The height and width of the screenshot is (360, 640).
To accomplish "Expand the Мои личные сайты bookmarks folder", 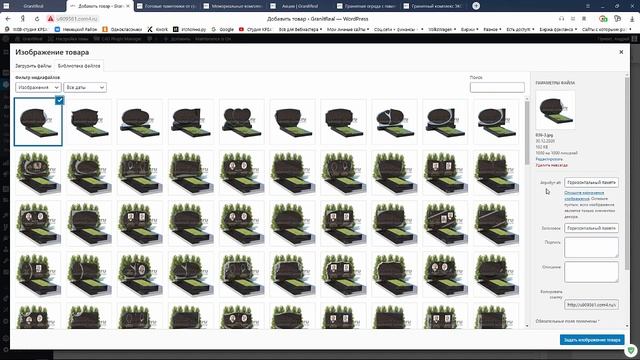I will (348, 29).
